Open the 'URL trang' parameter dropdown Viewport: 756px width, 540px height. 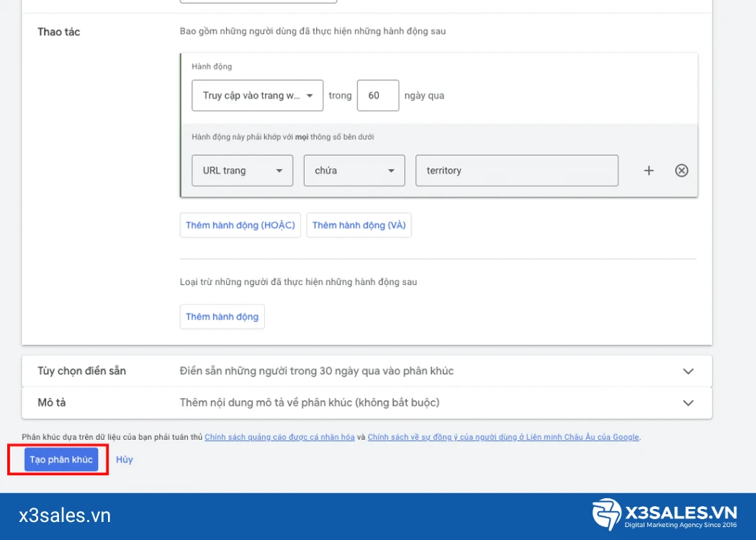tap(243, 171)
